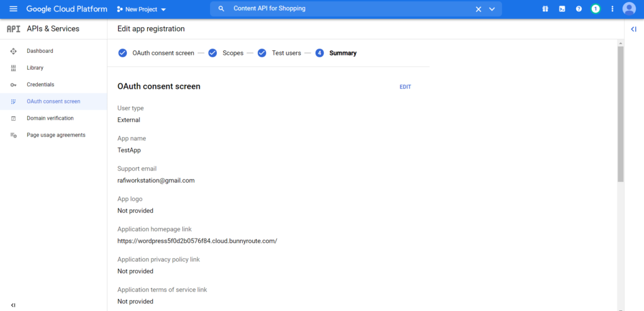Click the Application privacy policy link label
Viewport: 644px width, 311px height.
click(158, 259)
